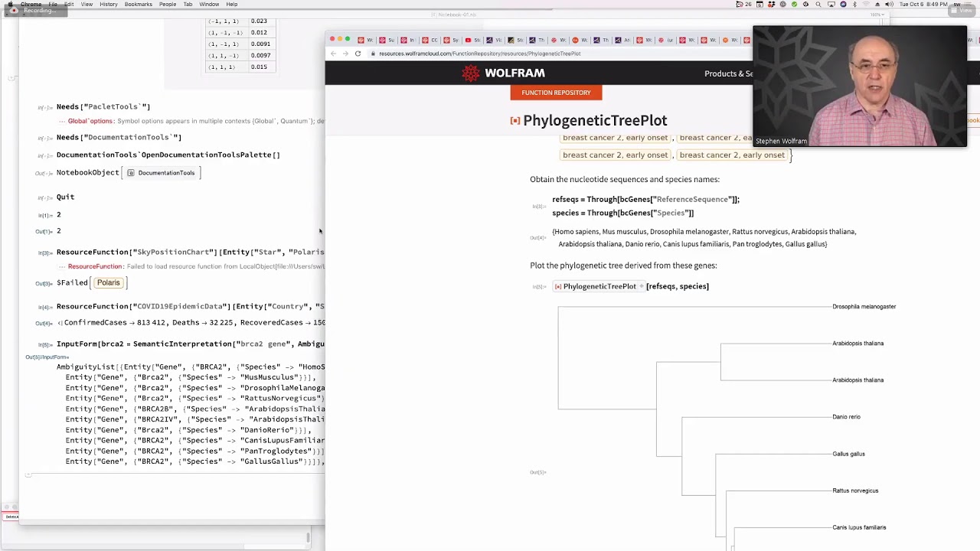The width and height of the screenshot is (980, 551).
Task: Open the volume control in the menu bar
Action: 889,5
